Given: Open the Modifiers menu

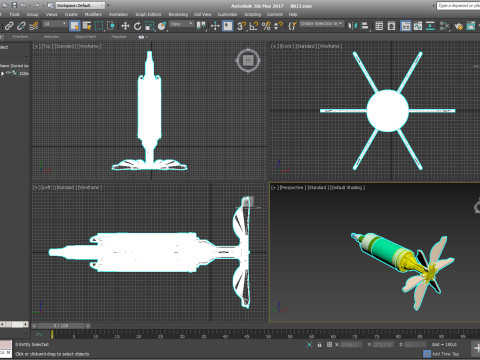Looking at the screenshot, I should coord(93,14).
